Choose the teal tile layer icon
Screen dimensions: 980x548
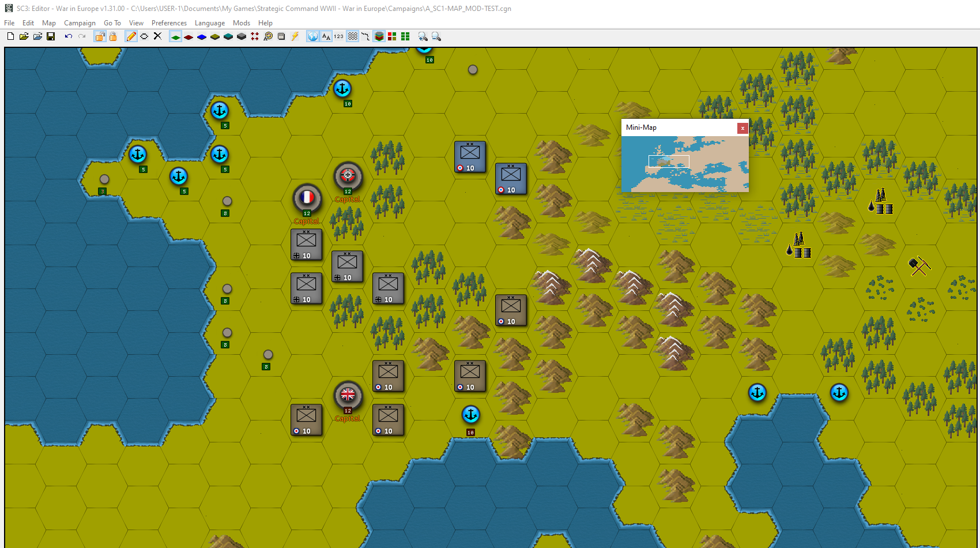coord(228,37)
